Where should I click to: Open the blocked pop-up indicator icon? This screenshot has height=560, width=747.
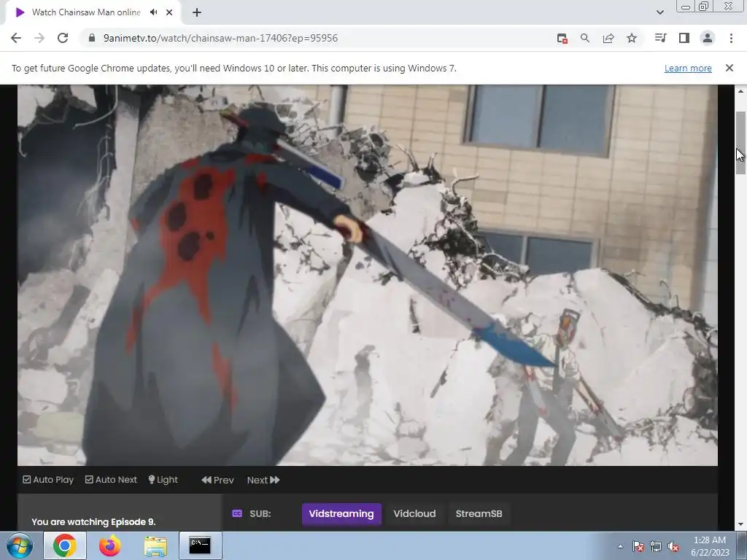pyautogui.click(x=562, y=38)
